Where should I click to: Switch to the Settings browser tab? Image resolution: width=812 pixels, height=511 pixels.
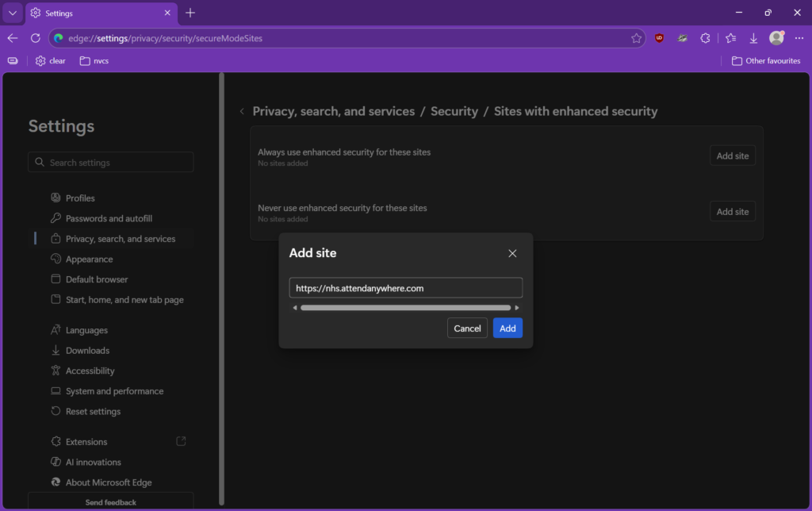click(95, 13)
